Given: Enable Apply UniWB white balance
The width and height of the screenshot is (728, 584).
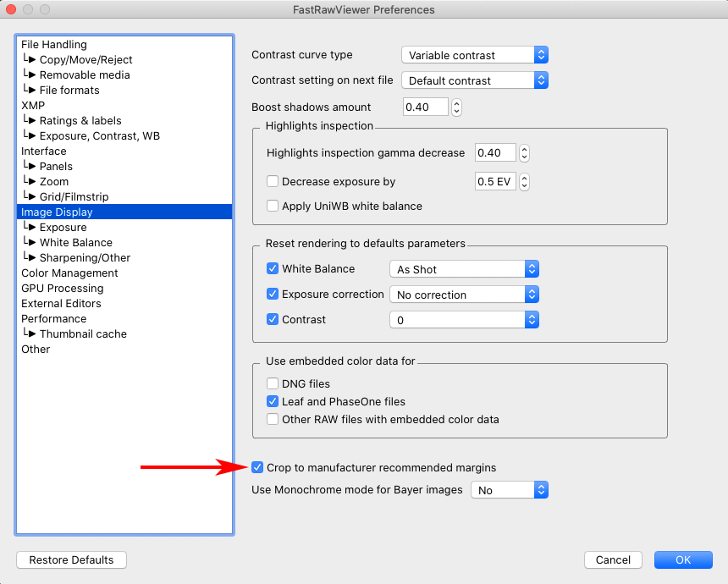Looking at the screenshot, I should point(273,206).
